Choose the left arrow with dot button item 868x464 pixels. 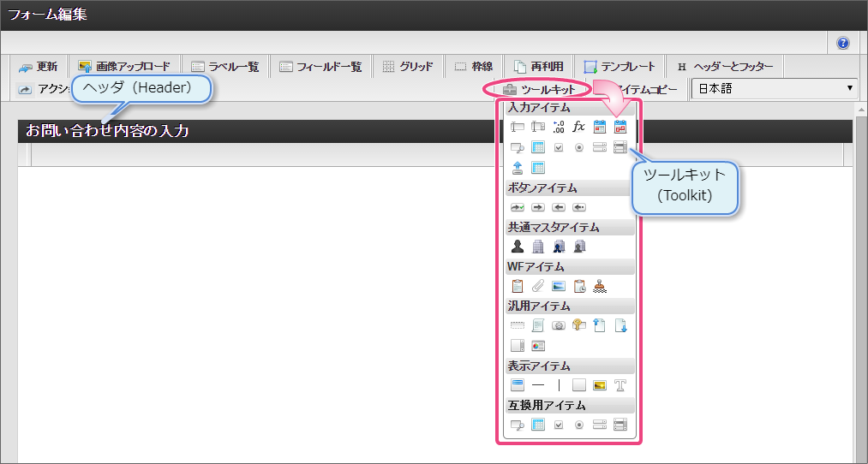tap(579, 207)
